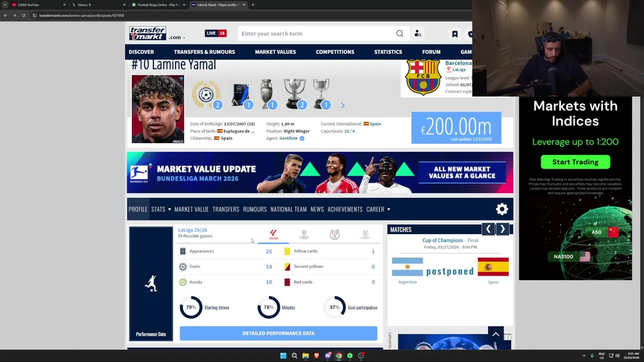Image resolution: width=644 pixels, height=362 pixels.
Task: Click the Spain flag in matches
Action: click(493, 267)
